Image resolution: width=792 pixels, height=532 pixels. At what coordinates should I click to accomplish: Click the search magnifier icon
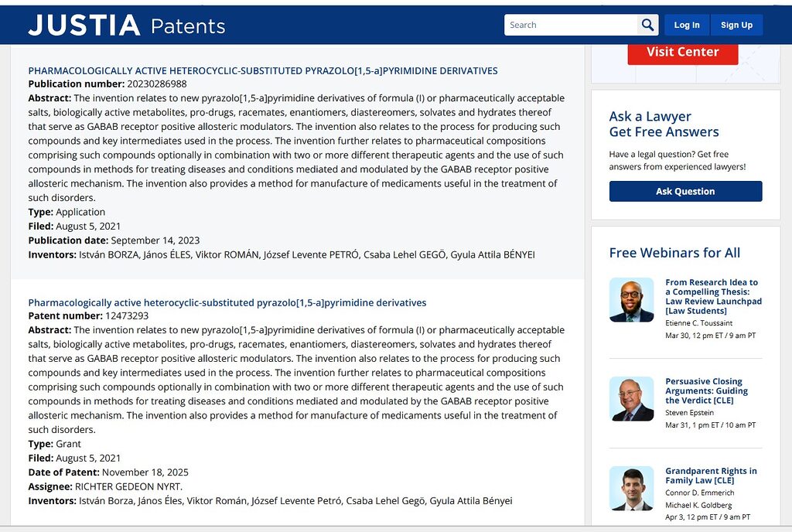tap(647, 24)
